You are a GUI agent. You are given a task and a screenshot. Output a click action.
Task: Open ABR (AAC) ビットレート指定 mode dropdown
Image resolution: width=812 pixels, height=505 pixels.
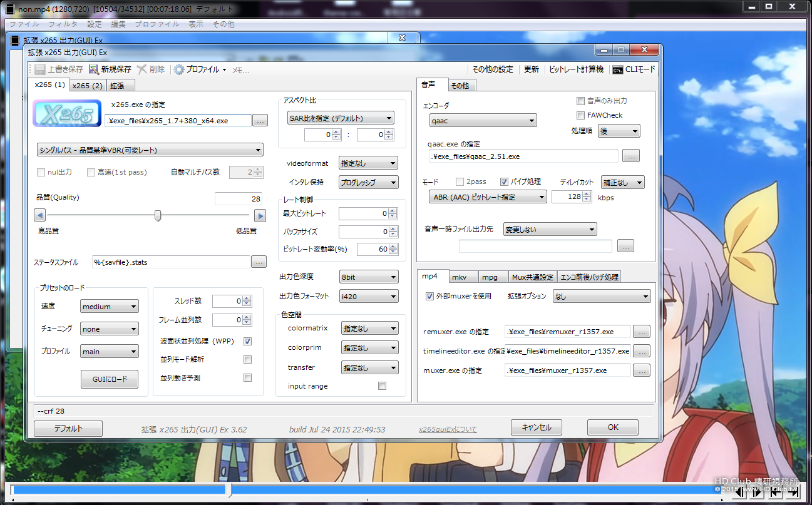click(x=488, y=197)
